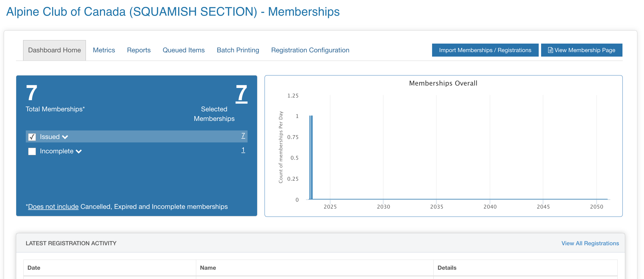The height and width of the screenshot is (279, 644).
Task: Click View All Registrations link
Action: [590, 243]
